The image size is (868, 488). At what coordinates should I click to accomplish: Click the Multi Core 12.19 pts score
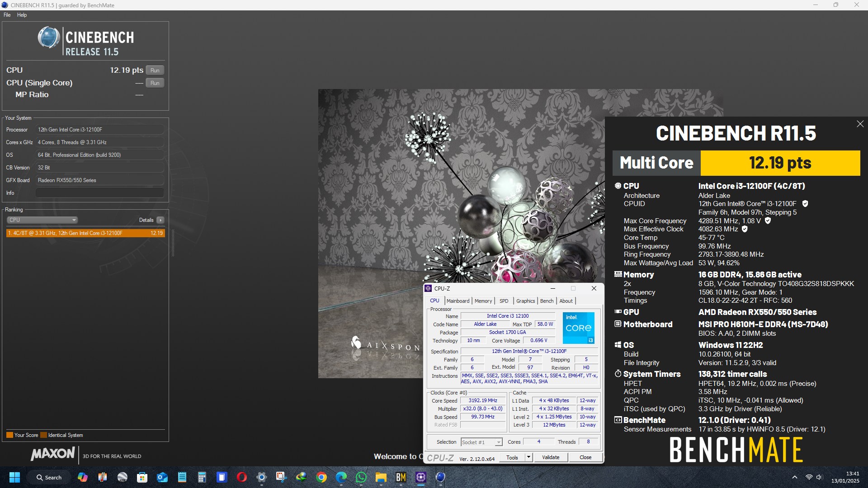pyautogui.click(x=780, y=163)
